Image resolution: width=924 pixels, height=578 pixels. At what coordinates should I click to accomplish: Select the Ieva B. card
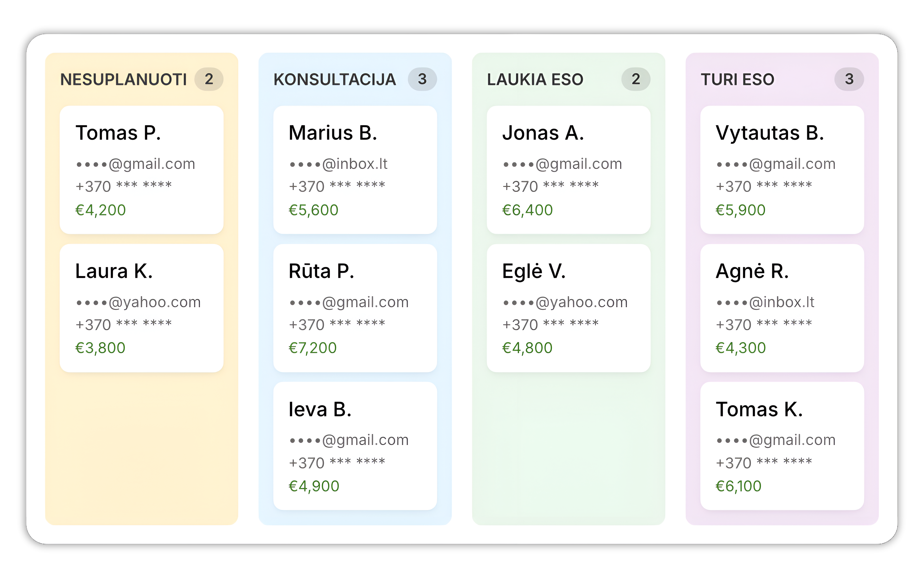(x=355, y=446)
